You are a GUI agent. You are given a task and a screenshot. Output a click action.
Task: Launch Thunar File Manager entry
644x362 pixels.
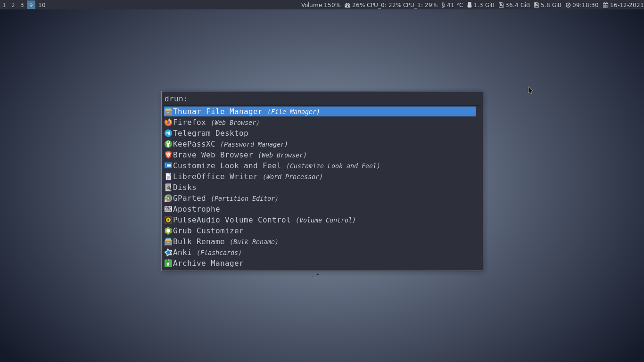[320, 112]
